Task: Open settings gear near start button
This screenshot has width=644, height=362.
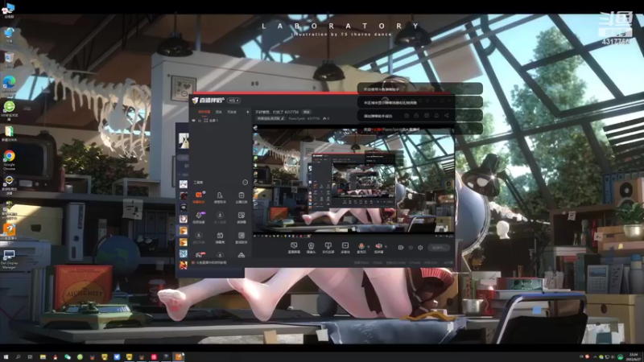Action: pyautogui.click(x=420, y=248)
